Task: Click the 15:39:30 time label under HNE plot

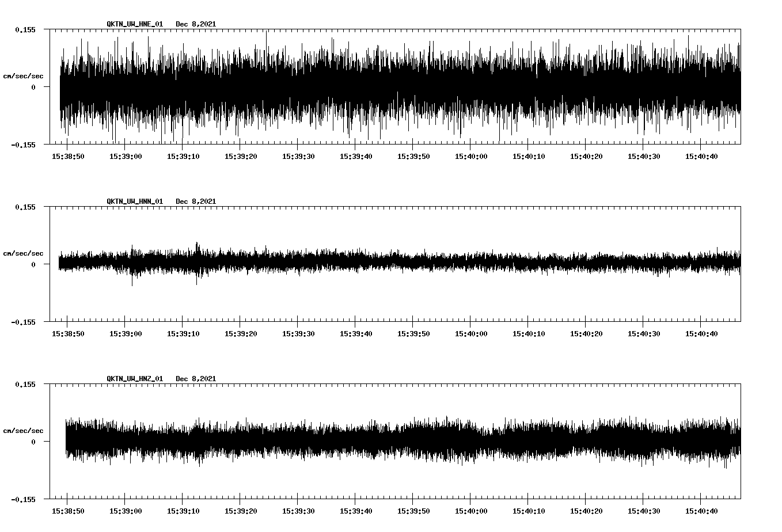Action: tap(298, 157)
